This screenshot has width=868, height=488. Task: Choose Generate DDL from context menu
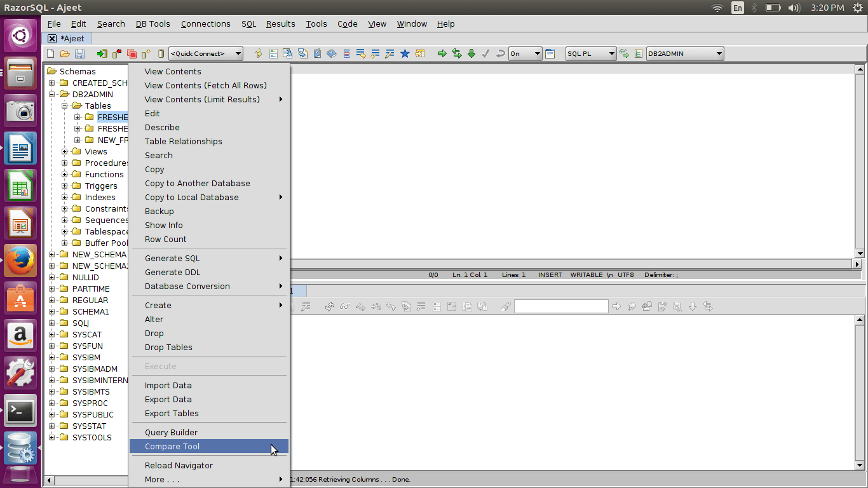[172, 273]
